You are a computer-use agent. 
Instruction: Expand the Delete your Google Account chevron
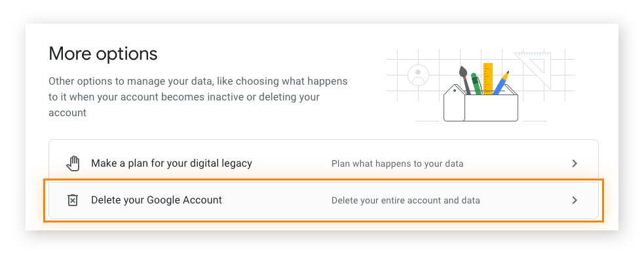pos(575,200)
